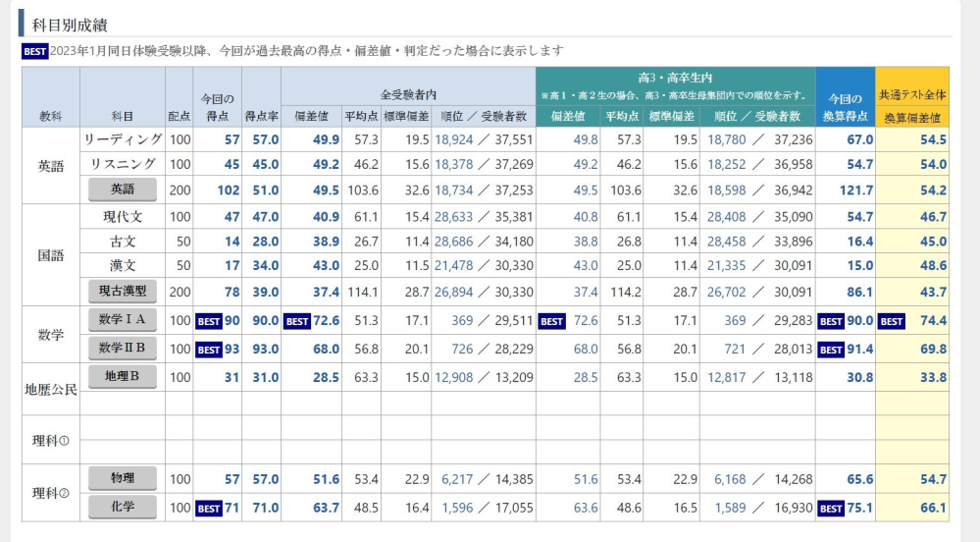Click BEST badge beside converted score 75.1

tap(831, 509)
